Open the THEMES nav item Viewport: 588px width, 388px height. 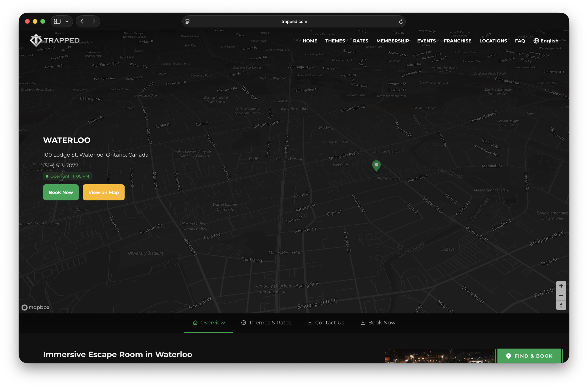335,41
